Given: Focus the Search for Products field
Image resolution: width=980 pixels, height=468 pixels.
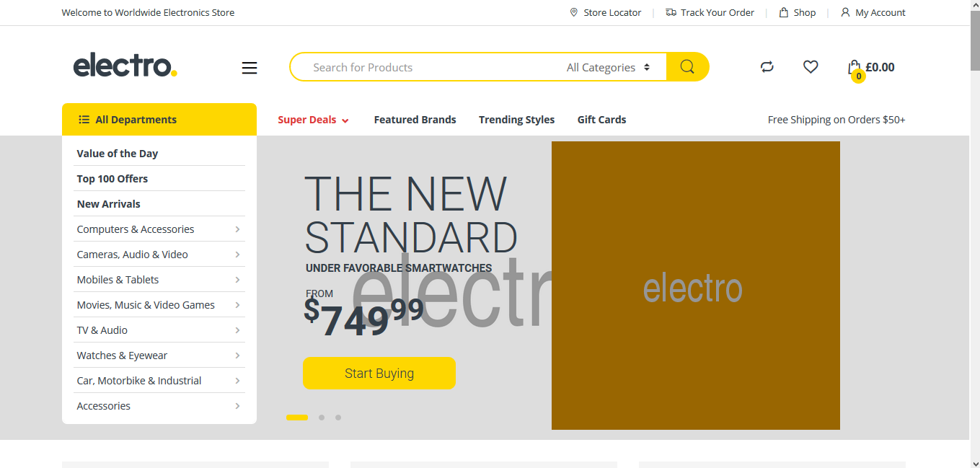Looking at the screenshot, I should (x=425, y=67).
